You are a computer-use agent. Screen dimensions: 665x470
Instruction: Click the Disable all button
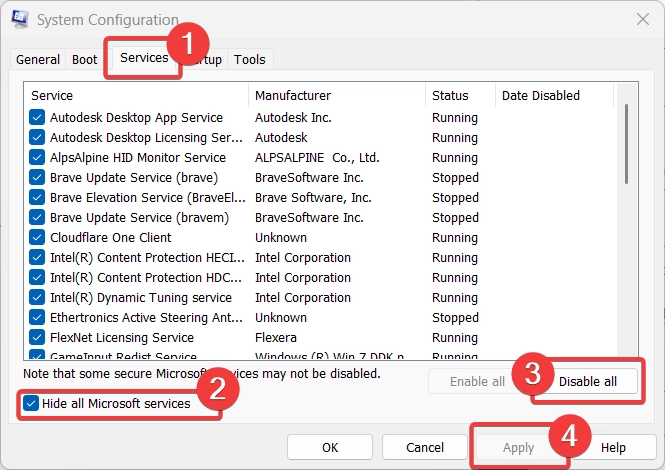click(587, 381)
